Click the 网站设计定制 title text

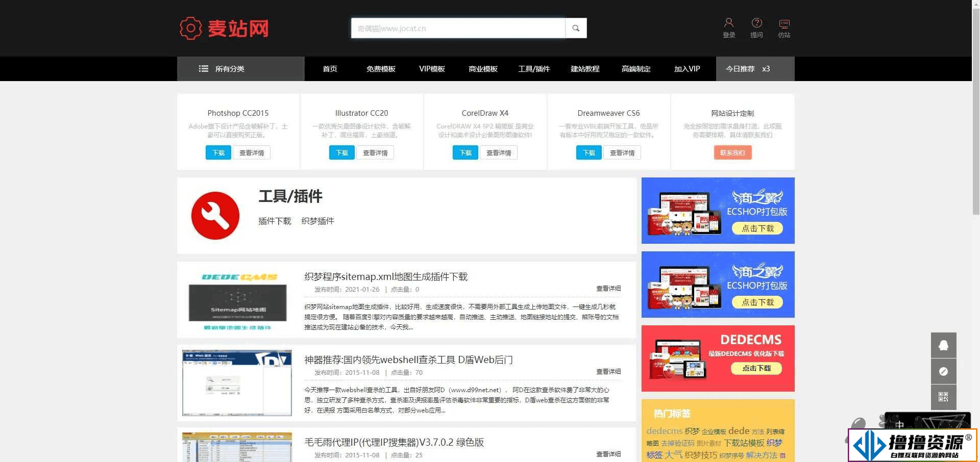[x=732, y=113]
